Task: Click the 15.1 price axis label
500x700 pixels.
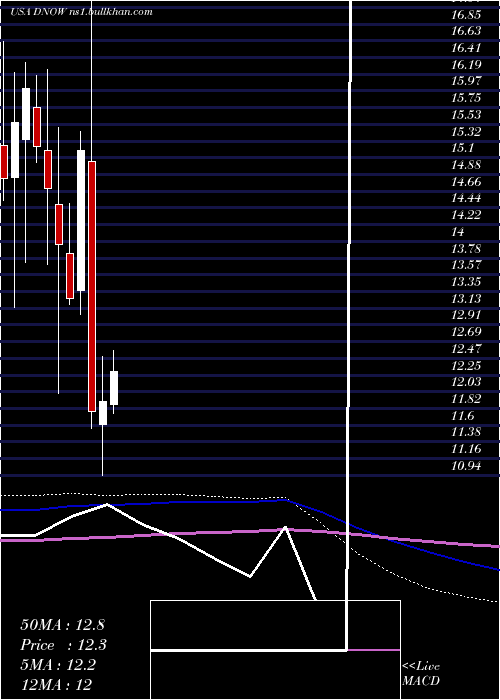Action: pos(463,148)
